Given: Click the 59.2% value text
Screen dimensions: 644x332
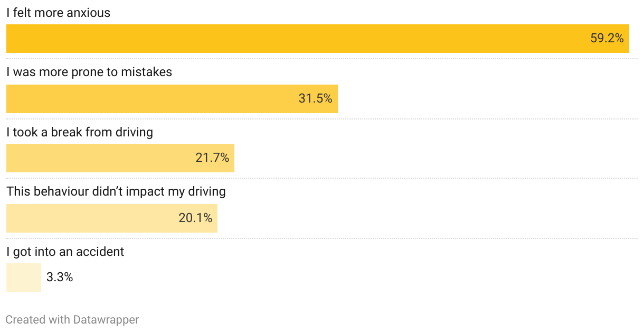Looking at the screenshot, I should [607, 39].
